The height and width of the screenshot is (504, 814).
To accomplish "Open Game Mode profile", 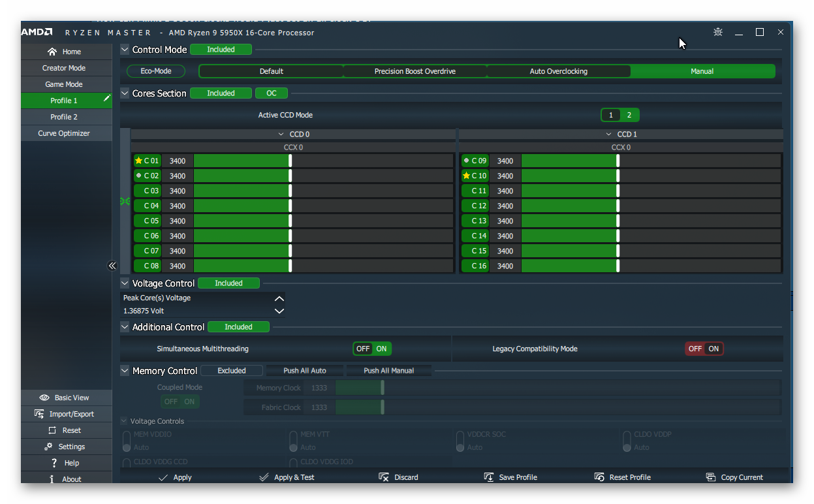I will point(66,84).
